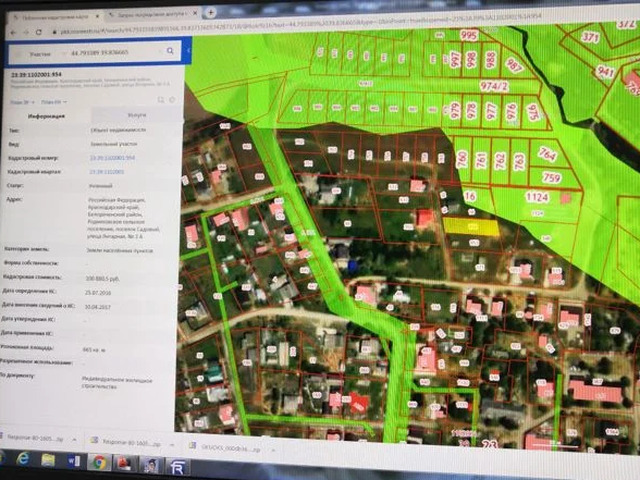This screenshot has width=640, height=480.
Task: Switch to the second Chrome tab
Action: tap(153, 15)
